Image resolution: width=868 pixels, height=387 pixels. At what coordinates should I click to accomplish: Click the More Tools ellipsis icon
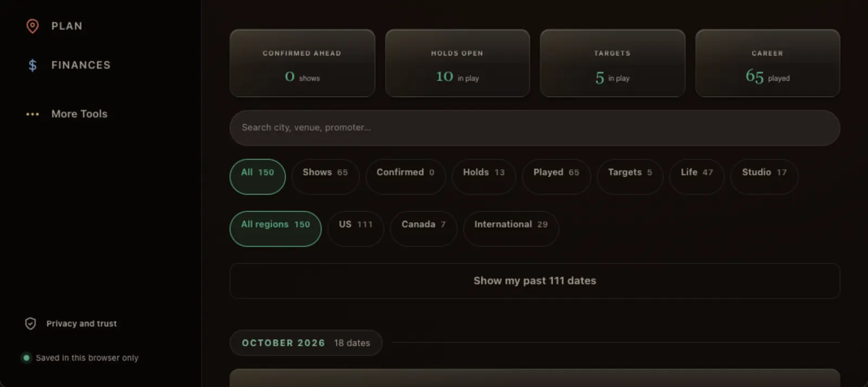(x=33, y=114)
